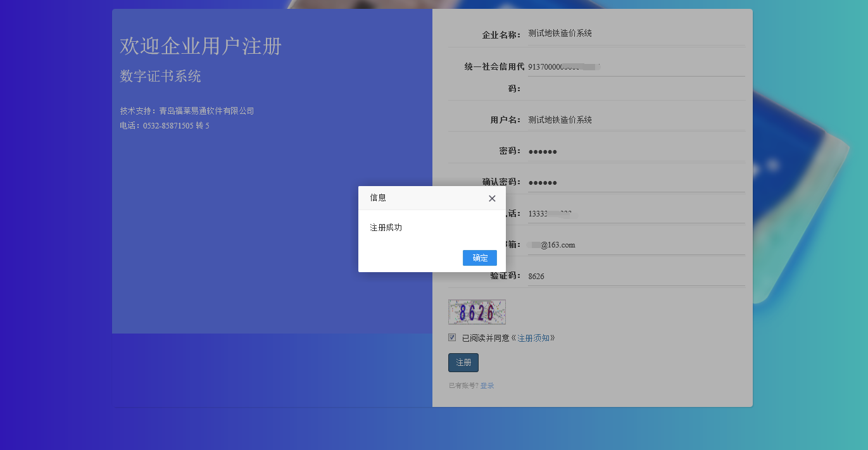This screenshot has height=450, width=868.
Task: Uncheck the 已阅读并同意 checkbox
Action: [452, 337]
